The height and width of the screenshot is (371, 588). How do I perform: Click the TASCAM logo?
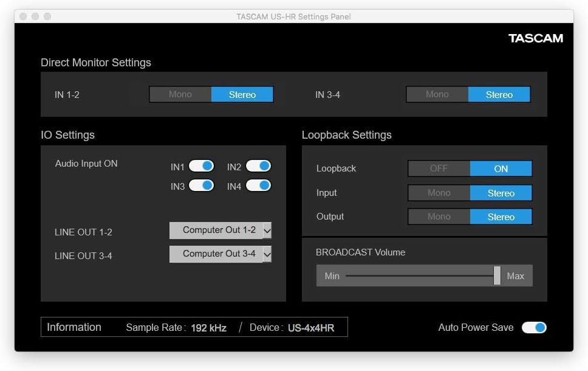[x=535, y=38]
